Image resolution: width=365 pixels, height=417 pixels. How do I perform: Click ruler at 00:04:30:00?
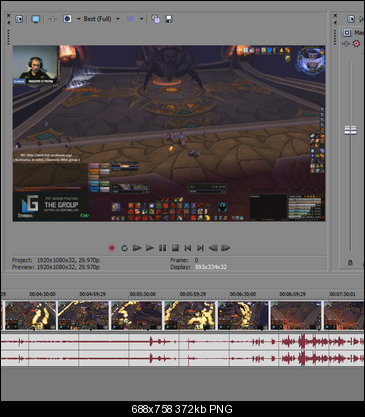click(x=42, y=294)
